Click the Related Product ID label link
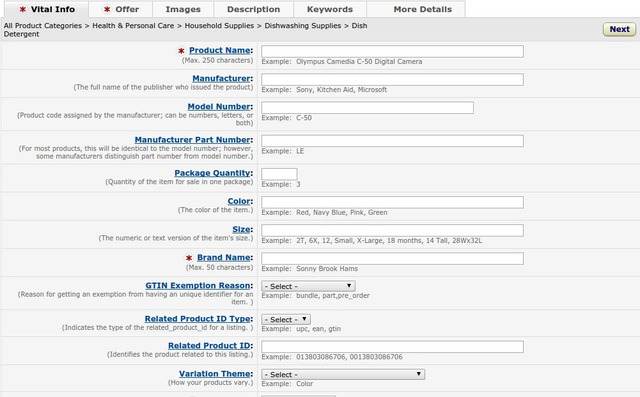Image resolution: width=640 pixels, height=397 pixels. 209,346
